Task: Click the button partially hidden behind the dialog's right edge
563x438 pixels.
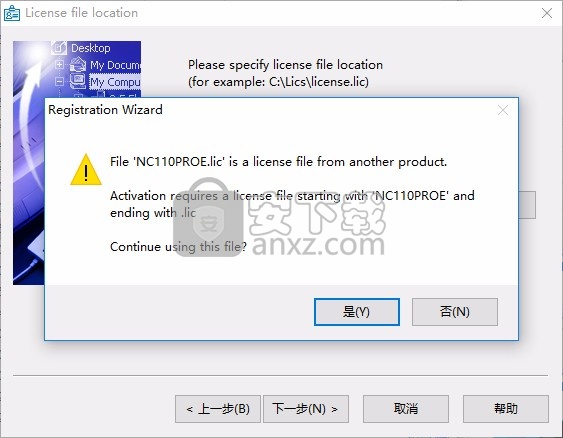Action: [527, 205]
